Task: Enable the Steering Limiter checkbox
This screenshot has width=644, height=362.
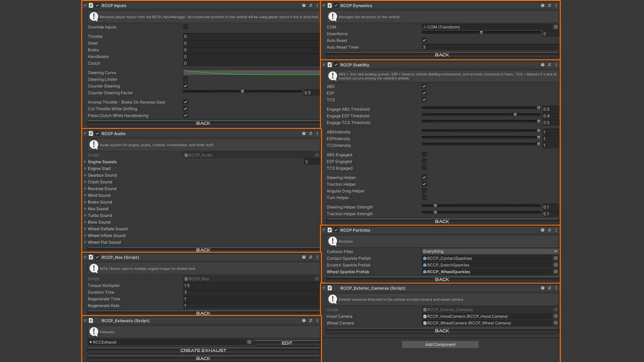Action: pos(186,79)
